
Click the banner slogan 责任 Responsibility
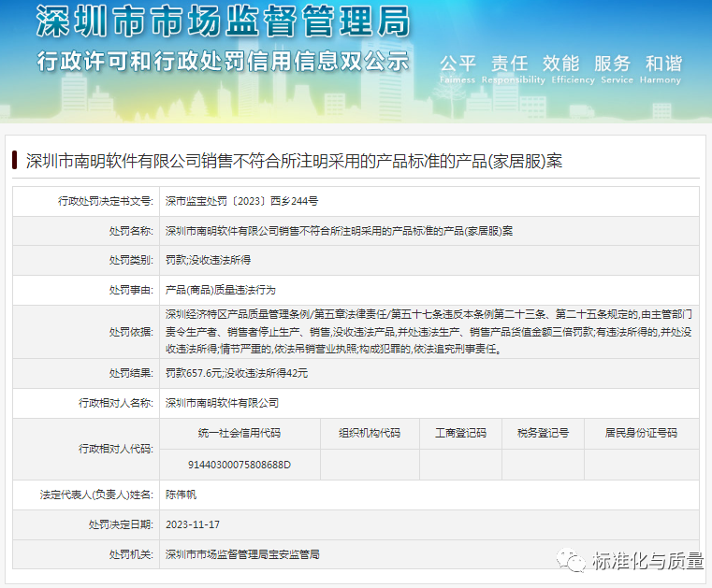513,69
